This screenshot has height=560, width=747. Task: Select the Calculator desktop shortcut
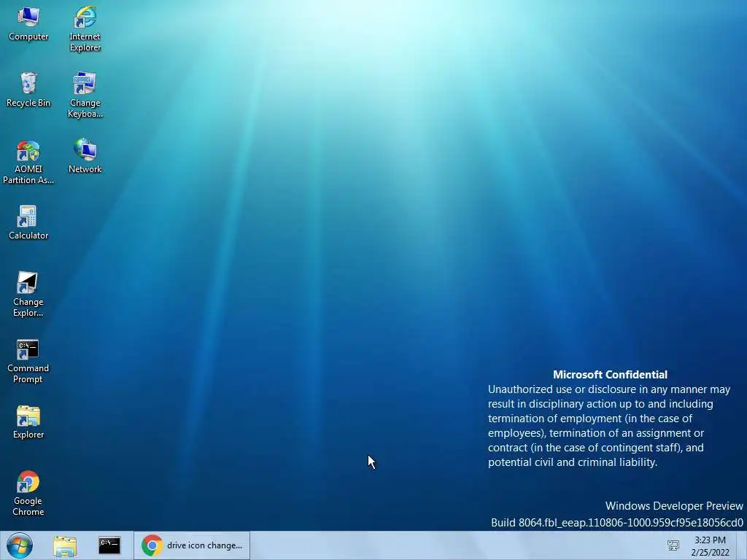[x=28, y=222]
